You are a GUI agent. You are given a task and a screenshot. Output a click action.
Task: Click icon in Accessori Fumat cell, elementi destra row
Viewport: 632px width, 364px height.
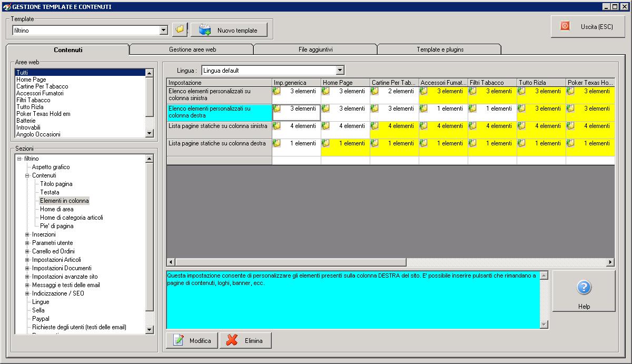pos(423,109)
